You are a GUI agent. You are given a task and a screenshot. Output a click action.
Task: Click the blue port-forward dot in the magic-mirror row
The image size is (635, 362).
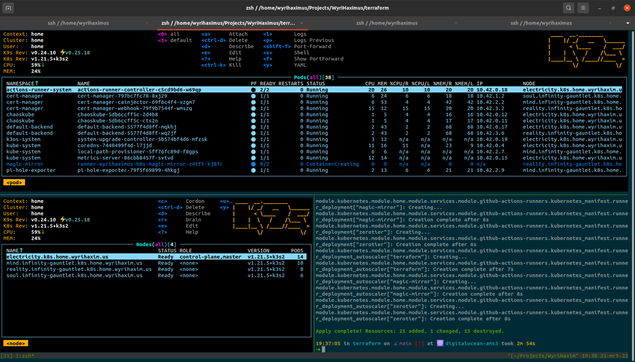(253, 164)
